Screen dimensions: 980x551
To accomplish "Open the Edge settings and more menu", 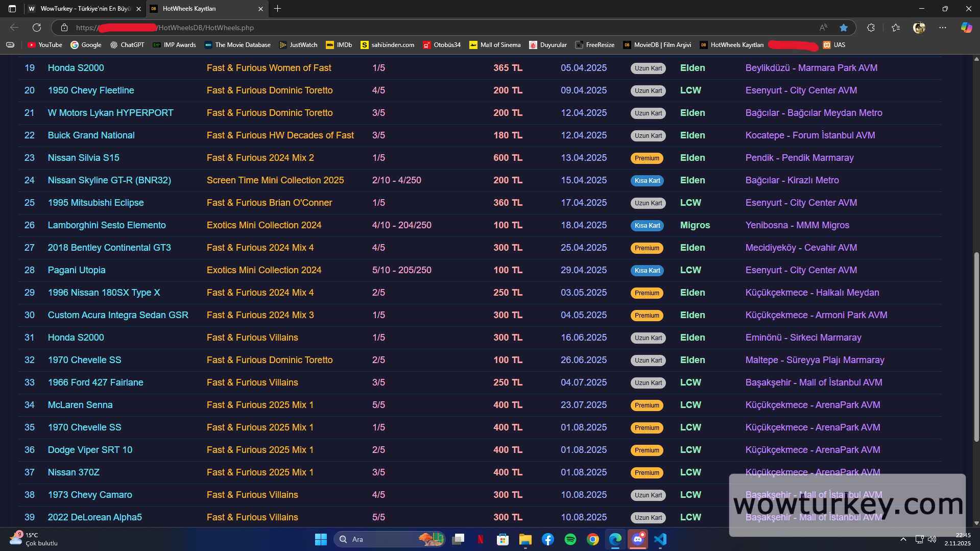I will coord(942,28).
